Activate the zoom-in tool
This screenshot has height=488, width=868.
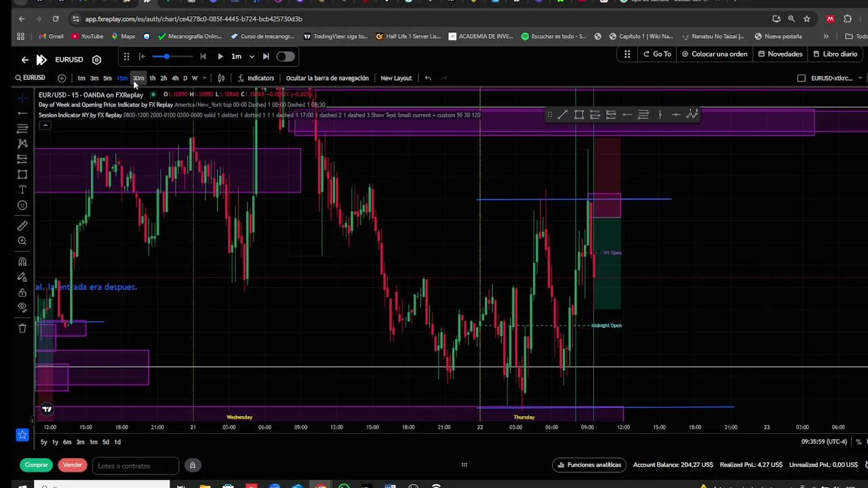pos(22,241)
